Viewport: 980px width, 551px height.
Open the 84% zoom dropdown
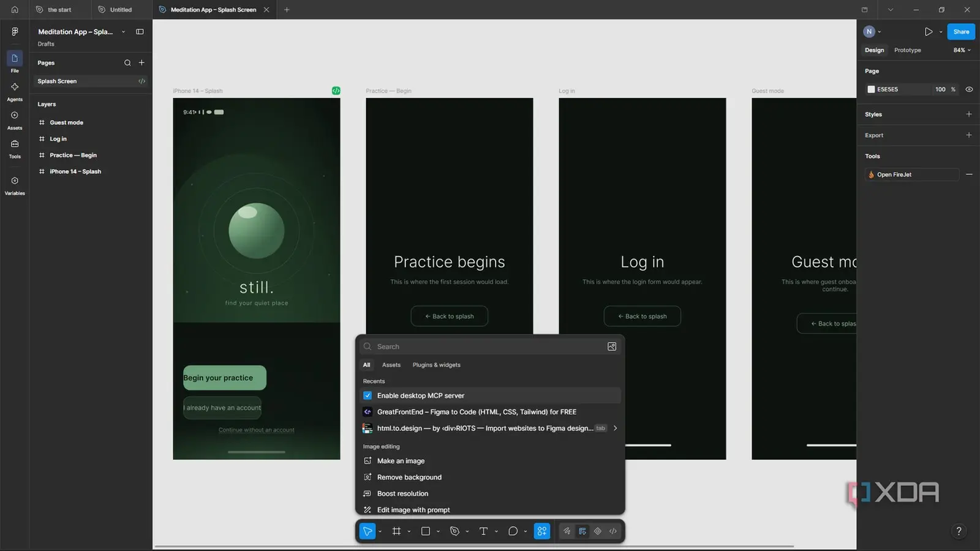962,50
